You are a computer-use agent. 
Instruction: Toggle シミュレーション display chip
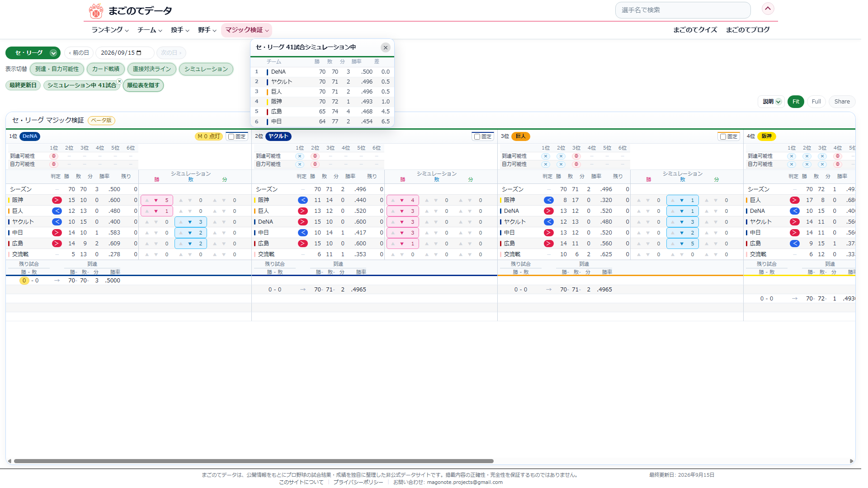206,69
